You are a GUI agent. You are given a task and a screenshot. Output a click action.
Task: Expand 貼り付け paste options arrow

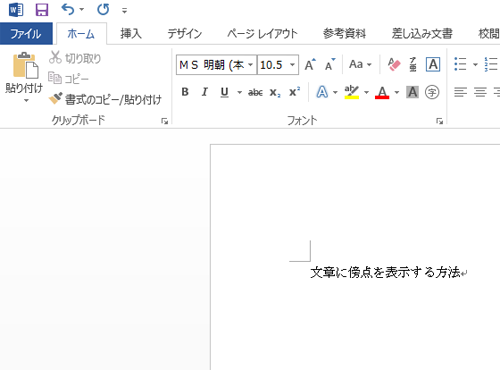coord(26,100)
